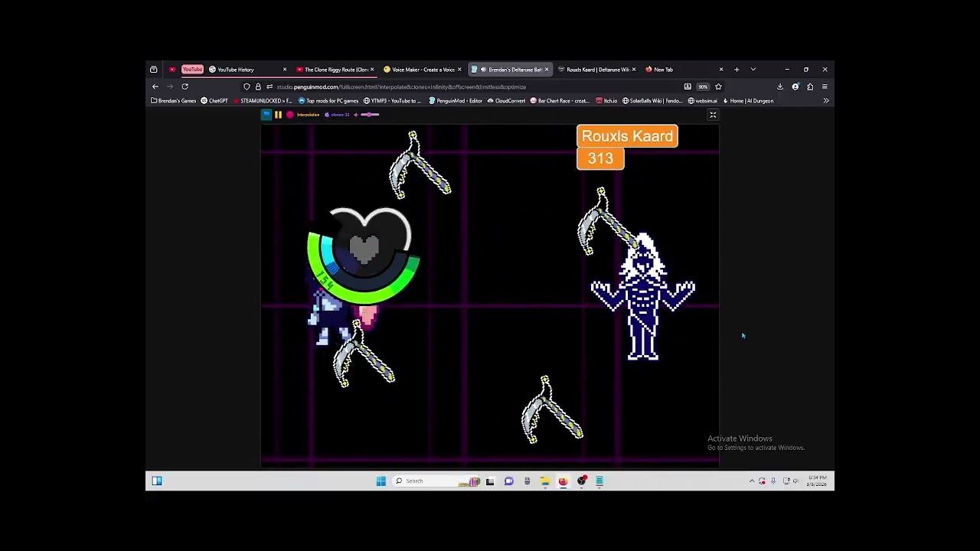Show more bookmarks with double chevron
Screen dimensions: 980x551
click(826, 101)
